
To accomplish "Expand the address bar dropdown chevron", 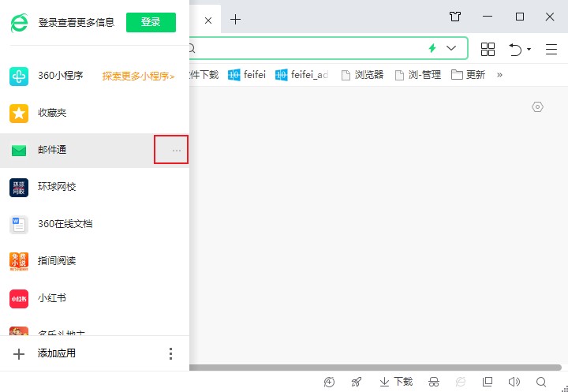I will click(x=451, y=48).
